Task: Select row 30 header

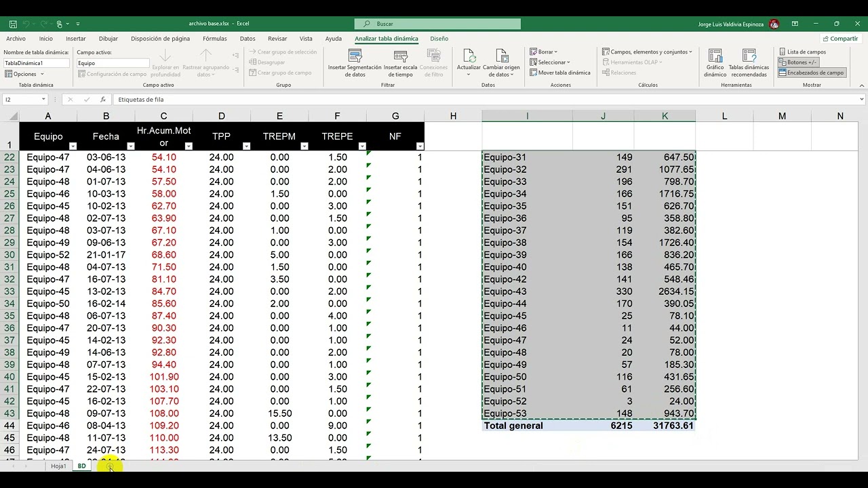Action: 9,255
